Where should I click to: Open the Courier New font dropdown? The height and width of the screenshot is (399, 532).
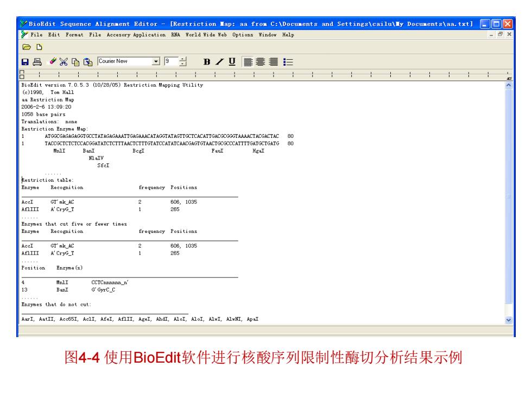[156, 61]
